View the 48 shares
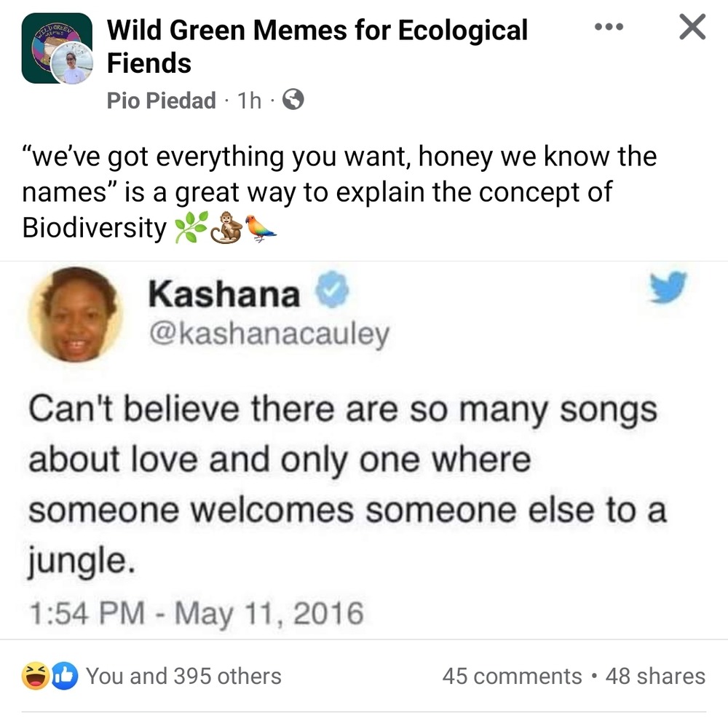The width and height of the screenshot is (728, 721). pyautogui.click(x=655, y=676)
